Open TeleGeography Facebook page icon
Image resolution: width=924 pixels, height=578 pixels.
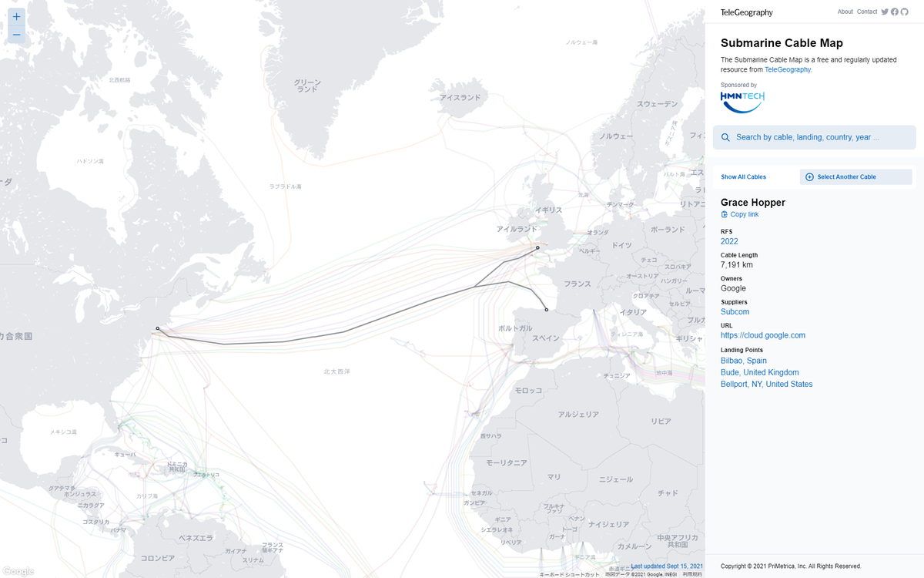895,12
